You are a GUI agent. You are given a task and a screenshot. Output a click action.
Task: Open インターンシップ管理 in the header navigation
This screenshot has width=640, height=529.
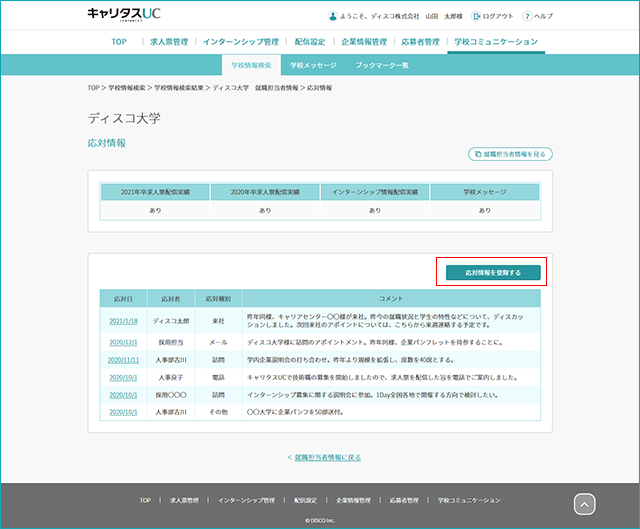pyautogui.click(x=241, y=42)
